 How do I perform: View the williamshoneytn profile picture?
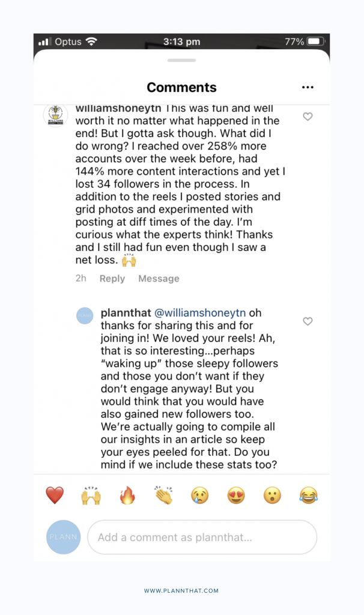coord(56,115)
